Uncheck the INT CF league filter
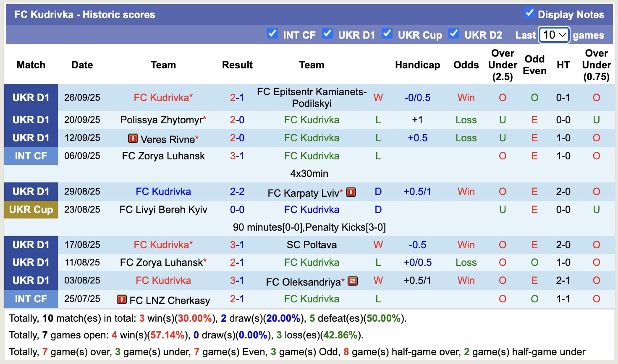 point(272,33)
